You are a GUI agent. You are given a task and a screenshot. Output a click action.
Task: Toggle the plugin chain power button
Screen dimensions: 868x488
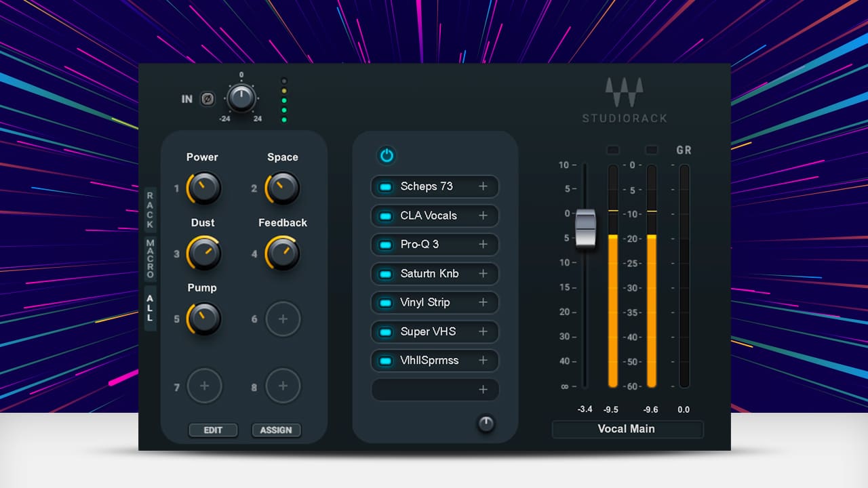387,156
